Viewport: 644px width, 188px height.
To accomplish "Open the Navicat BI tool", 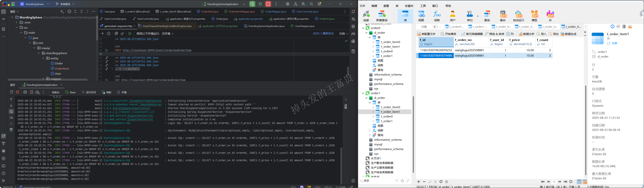I will (550, 16).
